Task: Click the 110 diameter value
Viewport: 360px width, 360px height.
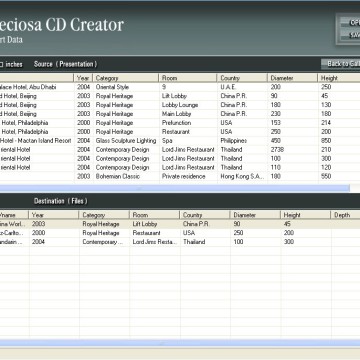Action: (x=276, y=167)
